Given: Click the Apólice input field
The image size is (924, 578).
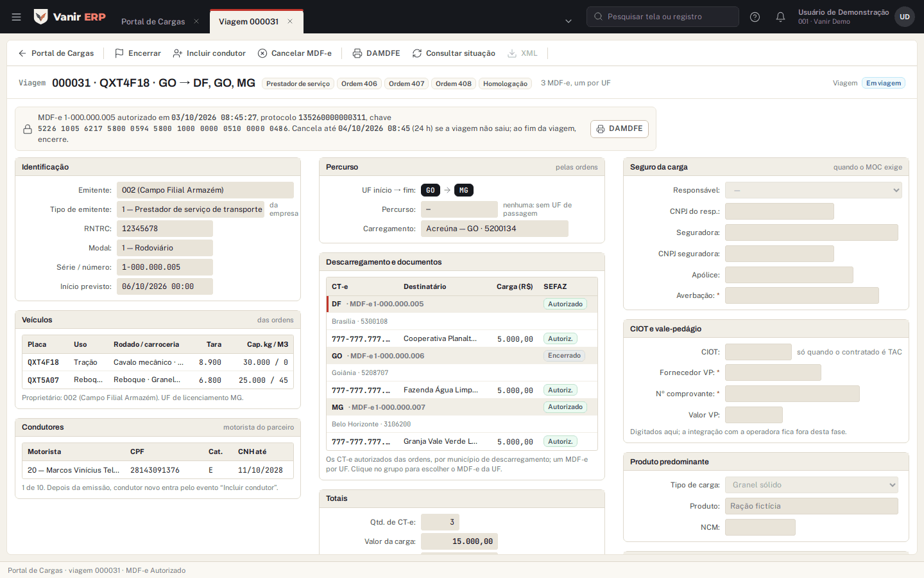Looking at the screenshot, I should (x=789, y=275).
